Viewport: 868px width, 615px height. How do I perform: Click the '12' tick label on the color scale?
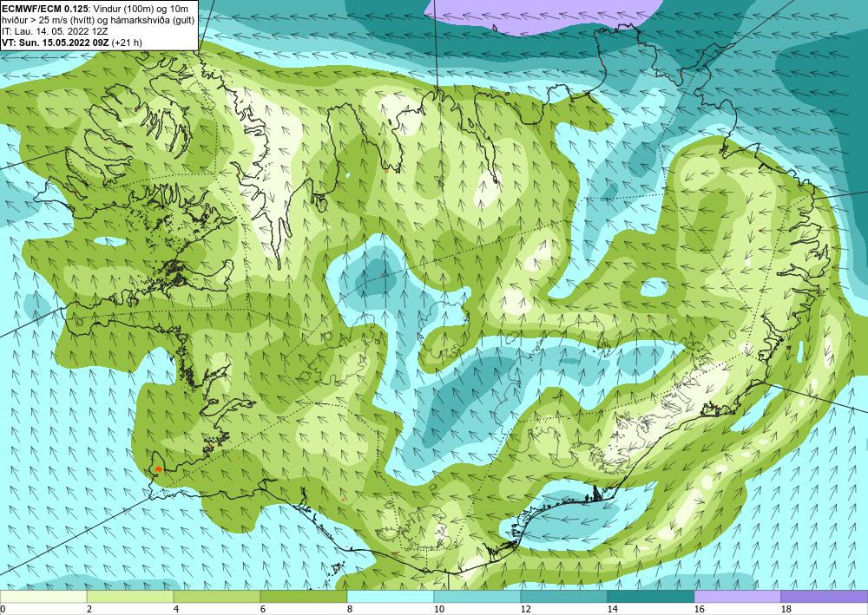(525, 610)
